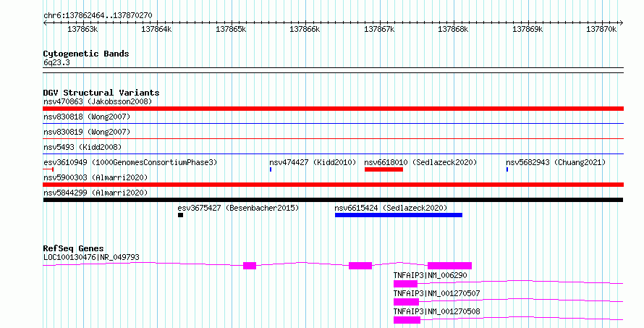Click the blue nsv6615424 variant bar
The width and height of the screenshot is (644, 328).
tap(399, 215)
